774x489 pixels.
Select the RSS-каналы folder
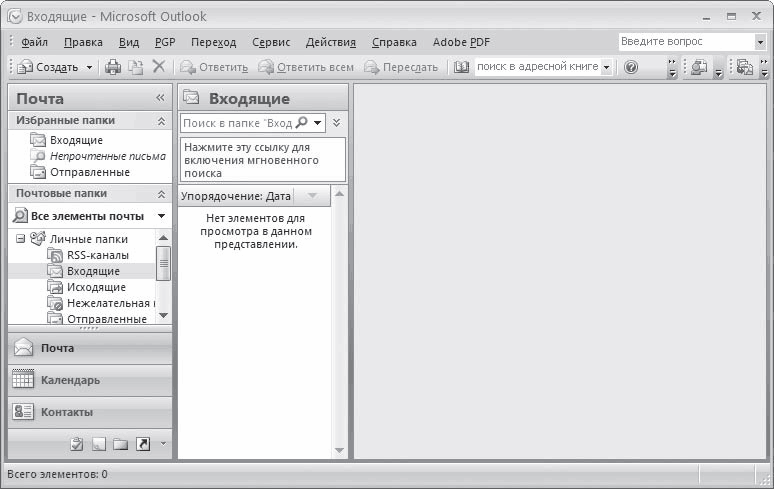97,255
